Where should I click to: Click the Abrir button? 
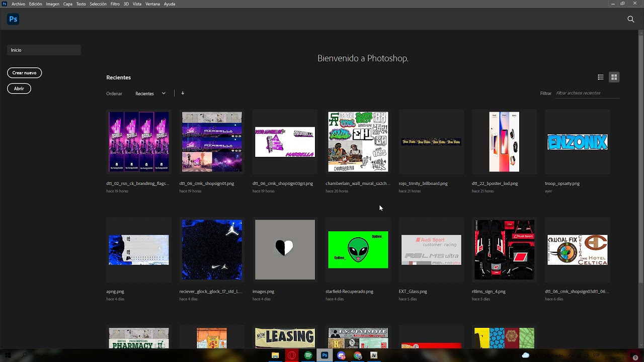[x=19, y=88]
